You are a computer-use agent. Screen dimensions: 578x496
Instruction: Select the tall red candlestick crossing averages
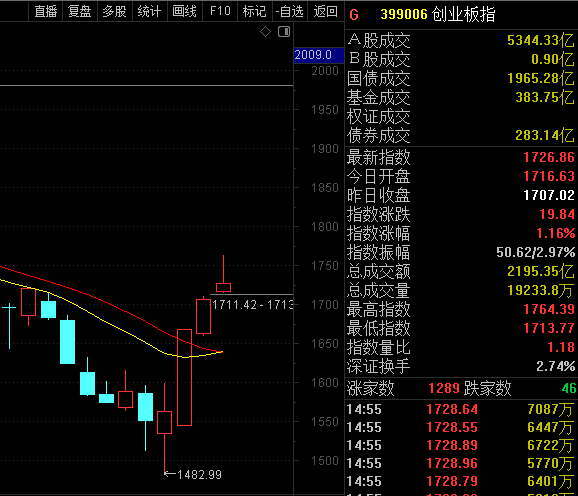click(184, 377)
